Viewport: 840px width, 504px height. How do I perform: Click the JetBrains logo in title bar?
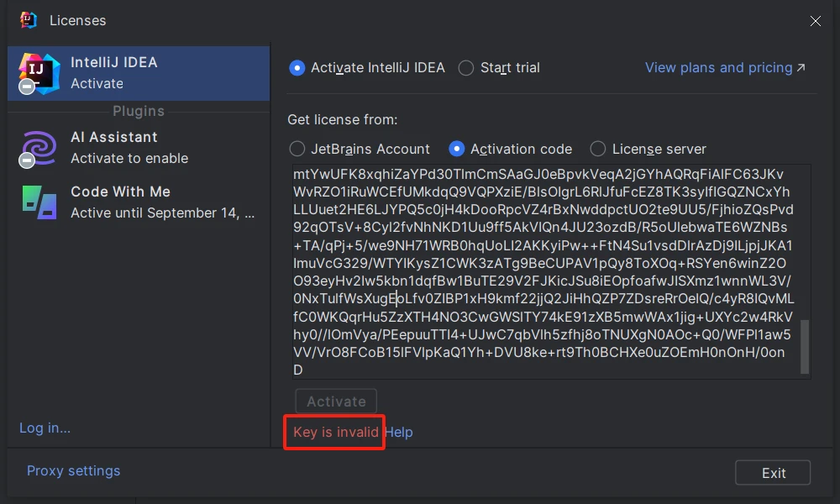click(x=29, y=20)
